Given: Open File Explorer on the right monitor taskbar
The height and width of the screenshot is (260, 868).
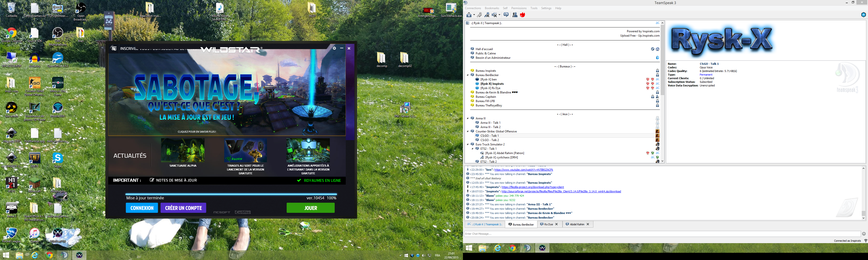Looking at the screenshot, I should (x=482, y=248).
